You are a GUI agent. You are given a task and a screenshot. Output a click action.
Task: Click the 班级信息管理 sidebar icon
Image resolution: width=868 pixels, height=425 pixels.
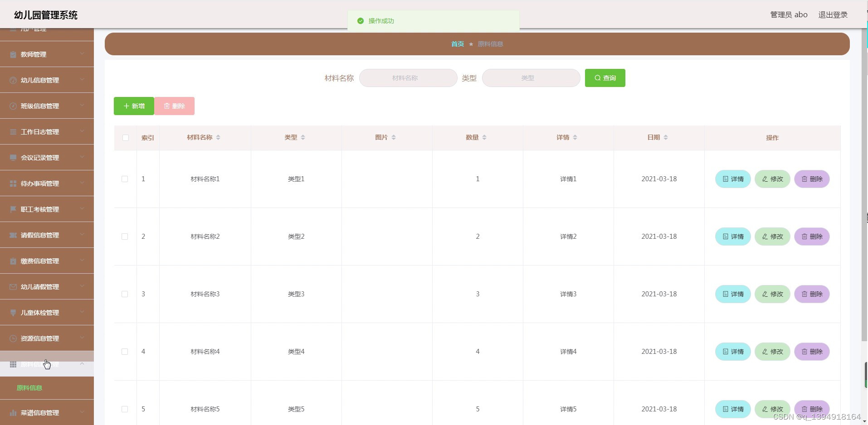[13, 106]
